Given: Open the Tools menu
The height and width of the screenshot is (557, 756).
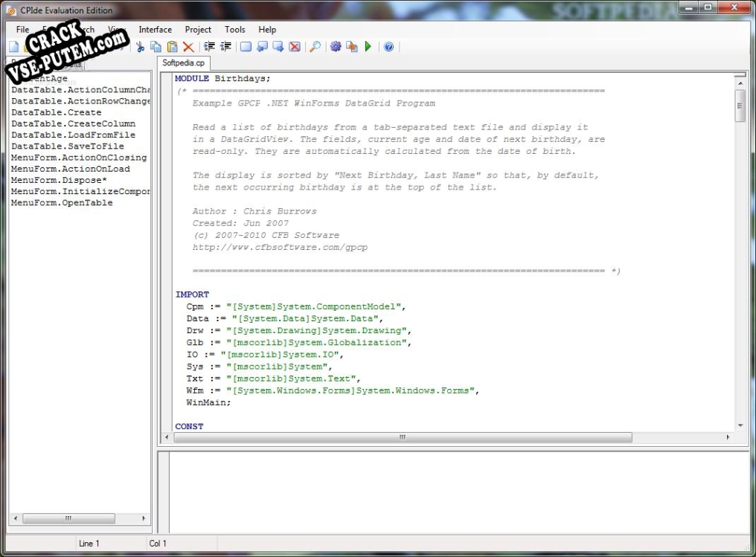Looking at the screenshot, I should pyautogui.click(x=235, y=30).
